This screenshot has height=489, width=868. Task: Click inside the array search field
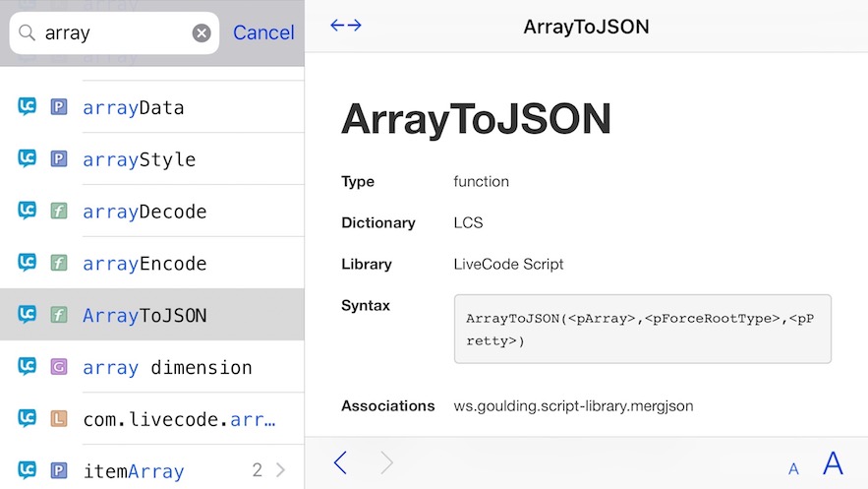[x=113, y=33]
